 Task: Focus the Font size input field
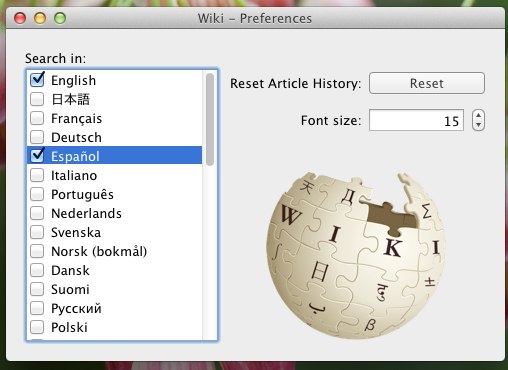tap(416, 120)
